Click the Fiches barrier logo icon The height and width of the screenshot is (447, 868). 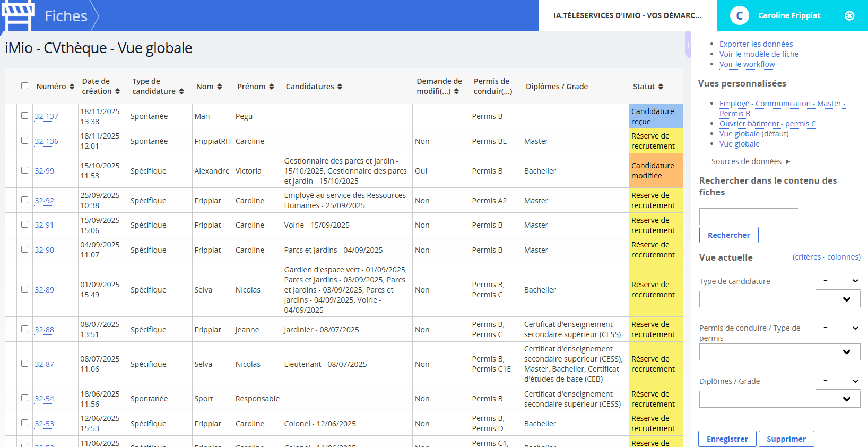(x=18, y=15)
